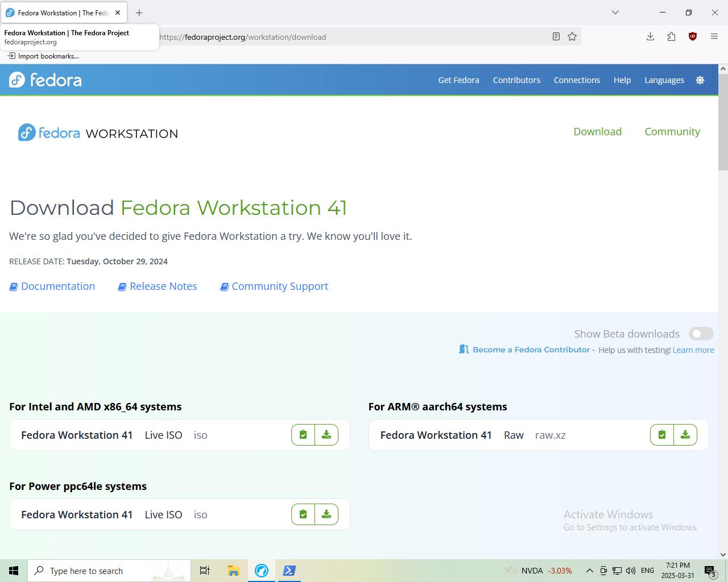Open the Community Support link

[x=274, y=286]
